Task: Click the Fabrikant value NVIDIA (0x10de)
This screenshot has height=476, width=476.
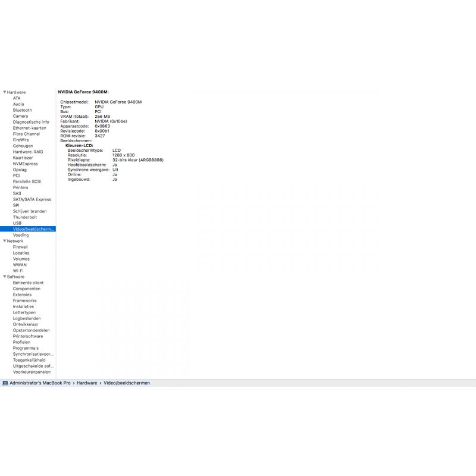Action: click(111, 121)
